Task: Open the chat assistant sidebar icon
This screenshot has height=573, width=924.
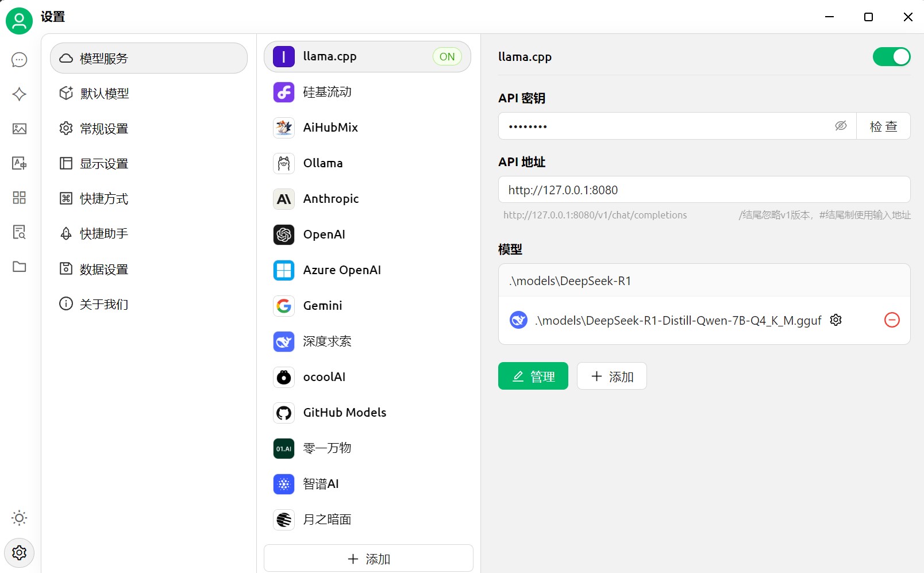Action: click(20, 60)
